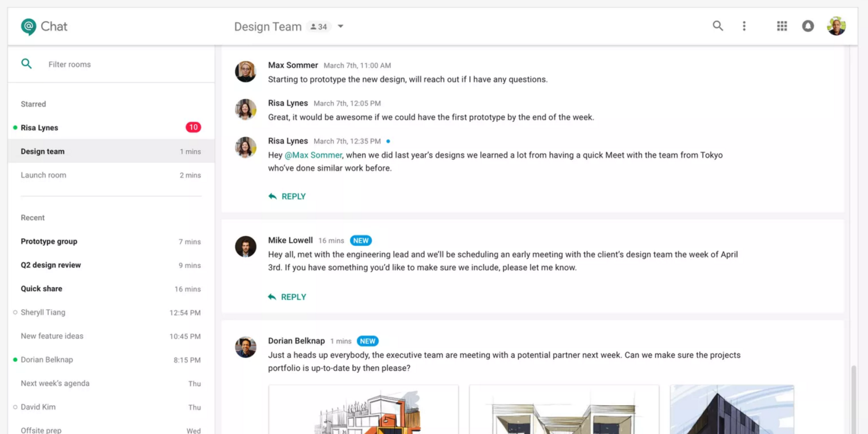Open notifications bell icon
Image resolution: width=868 pixels, height=434 pixels.
[808, 26]
